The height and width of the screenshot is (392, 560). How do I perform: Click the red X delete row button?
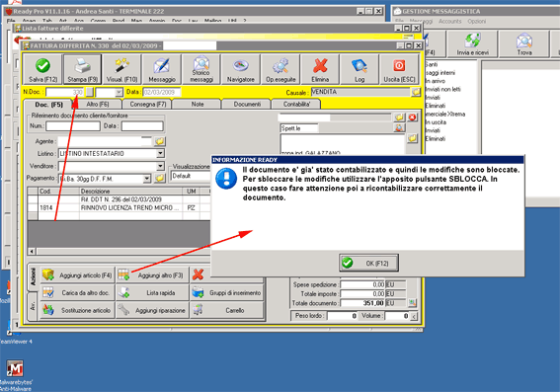(199, 274)
